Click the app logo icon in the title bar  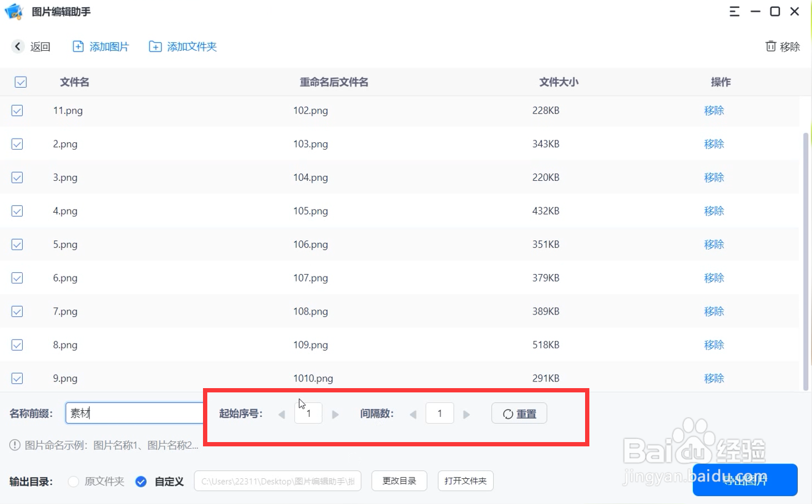13,12
